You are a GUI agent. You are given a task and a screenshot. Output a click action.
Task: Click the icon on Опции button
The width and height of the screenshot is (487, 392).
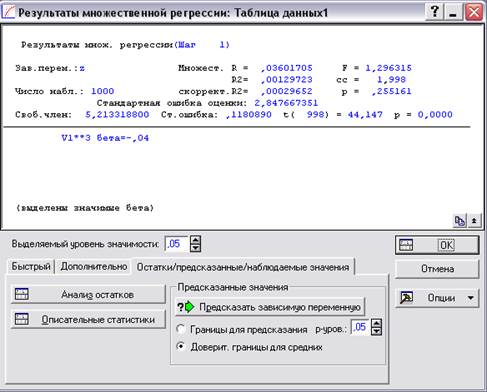pos(406,298)
